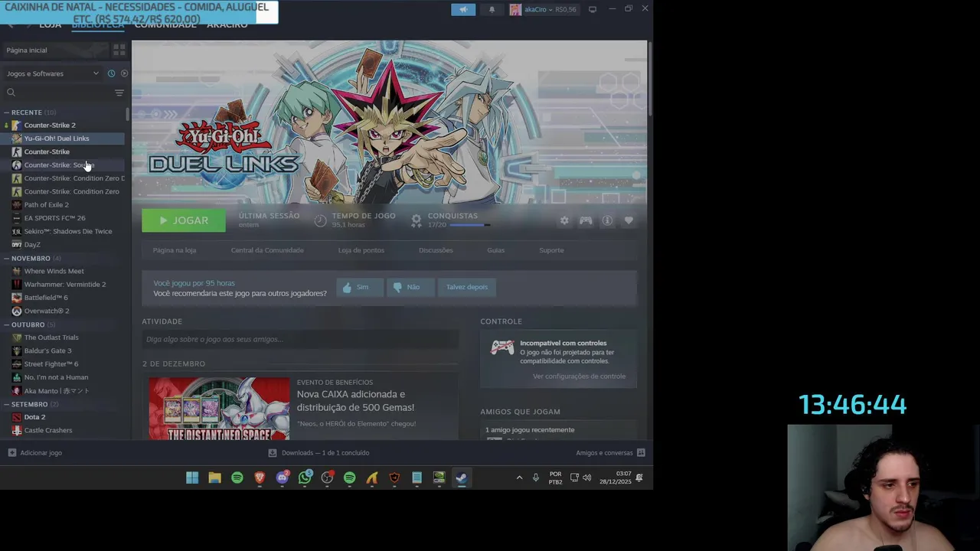Open the notifications bell in Steam
This screenshot has height=551, width=980.
point(492,9)
